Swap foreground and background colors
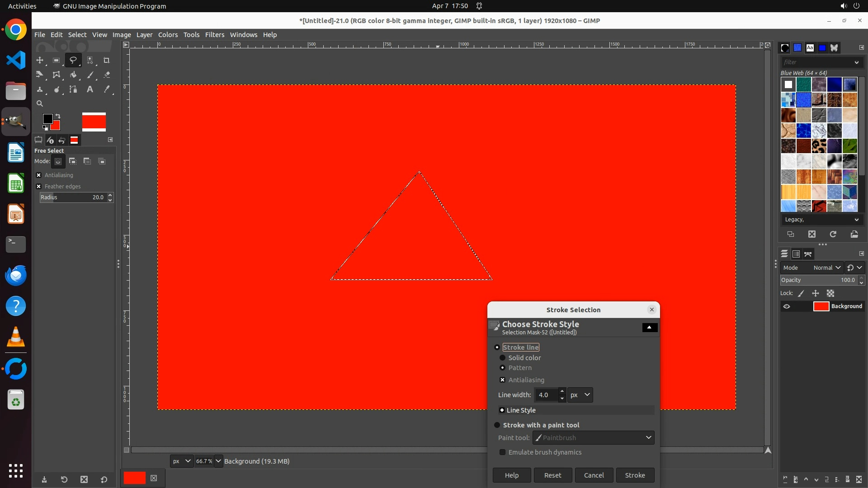The height and width of the screenshot is (488, 868). (58, 116)
